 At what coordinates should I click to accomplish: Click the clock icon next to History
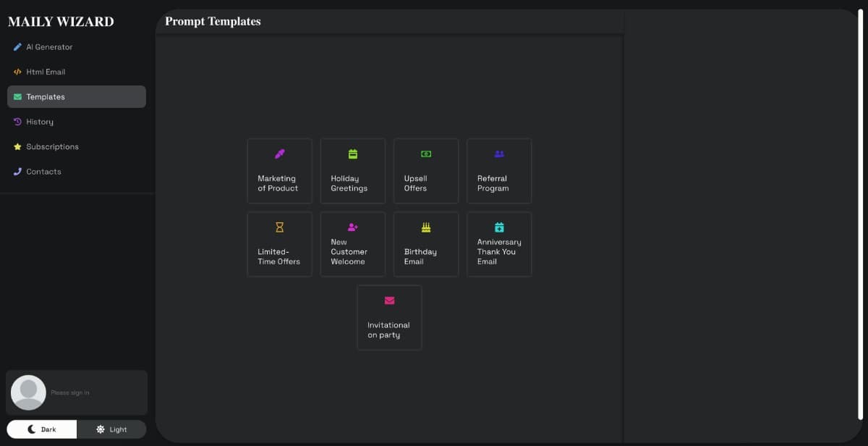[x=17, y=122]
